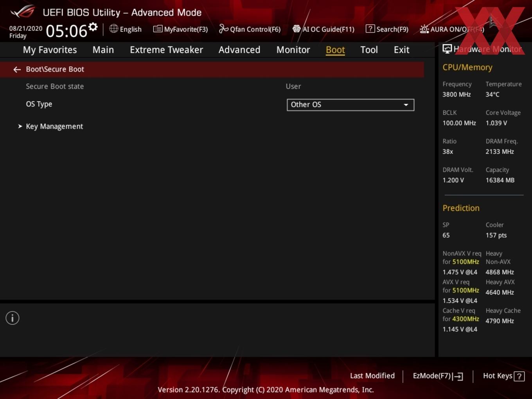532x399 pixels.
Task: Click the MyFavorite list icon
Action: tap(158, 29)
